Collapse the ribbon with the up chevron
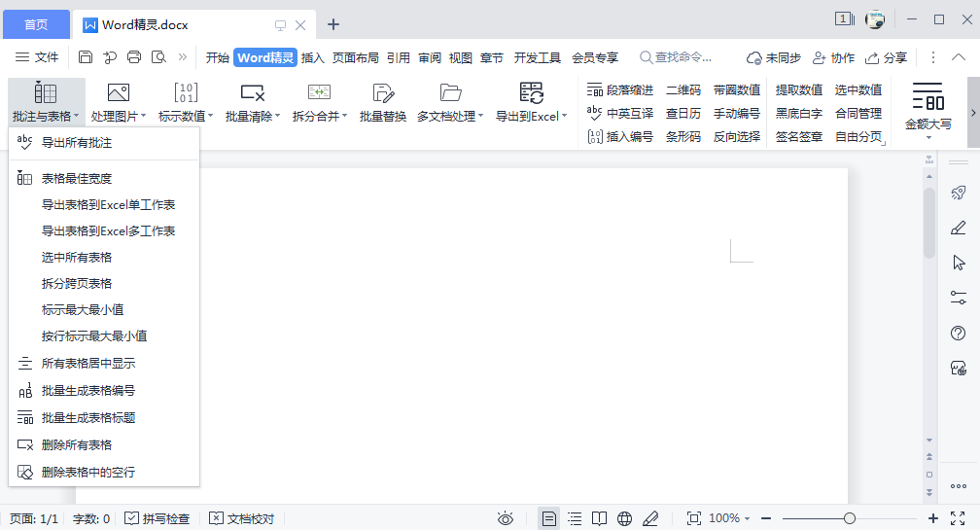Viewport: 980px width, 530px height. [959, 57]
